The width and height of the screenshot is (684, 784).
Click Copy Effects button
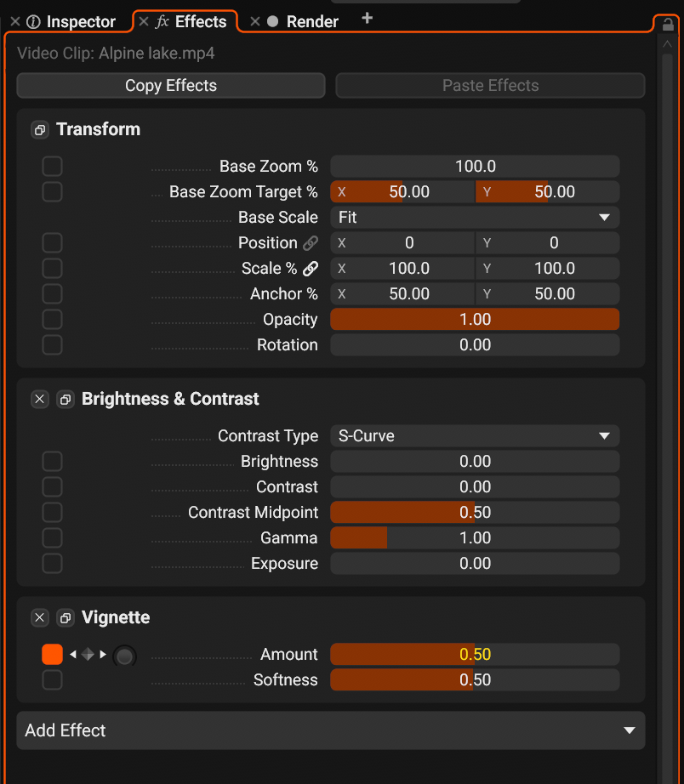171,86
